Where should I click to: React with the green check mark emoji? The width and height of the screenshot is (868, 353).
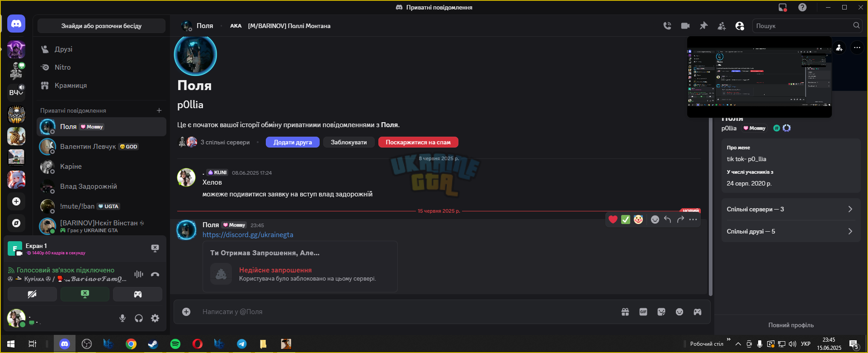pyautogui.click(x=626, y=219)
